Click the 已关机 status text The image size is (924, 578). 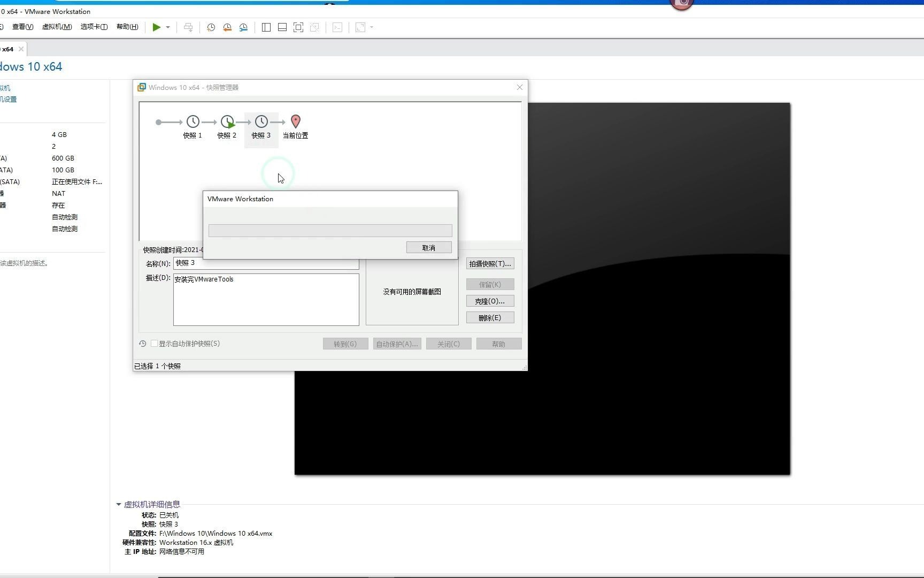coord(169,515)
